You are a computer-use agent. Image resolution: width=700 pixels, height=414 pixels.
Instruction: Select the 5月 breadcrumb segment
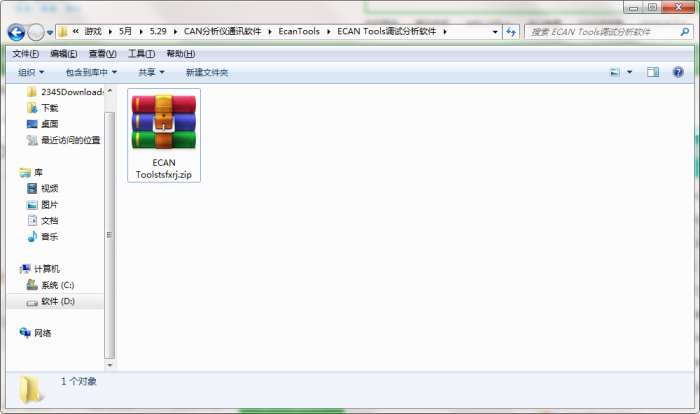pyautogui.click(x=125, y=31)
